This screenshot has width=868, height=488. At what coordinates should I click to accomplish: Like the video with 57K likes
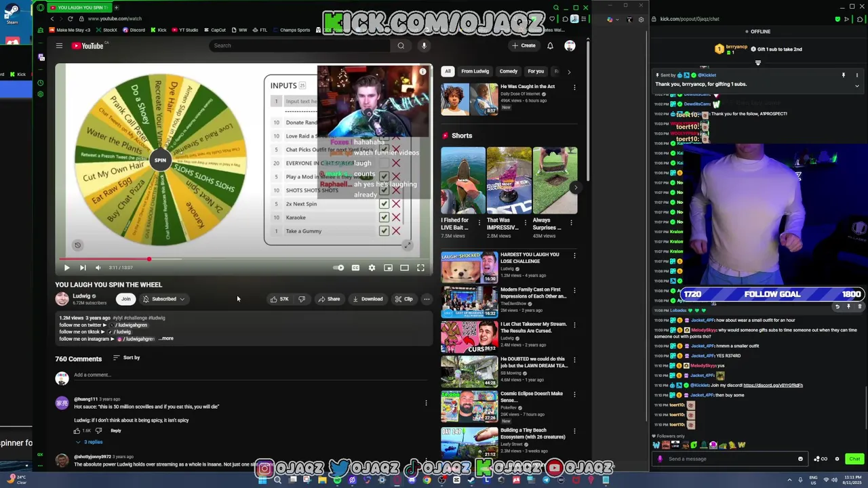click(279, 299)
